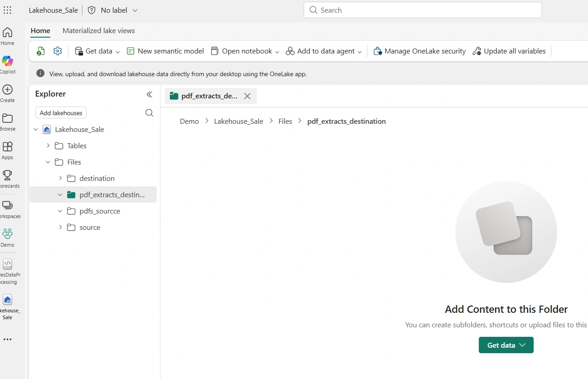The width and height of the screenshot is (588, 379).
Task: Click the sensitivity label shield icon
Action: (92, 10)
